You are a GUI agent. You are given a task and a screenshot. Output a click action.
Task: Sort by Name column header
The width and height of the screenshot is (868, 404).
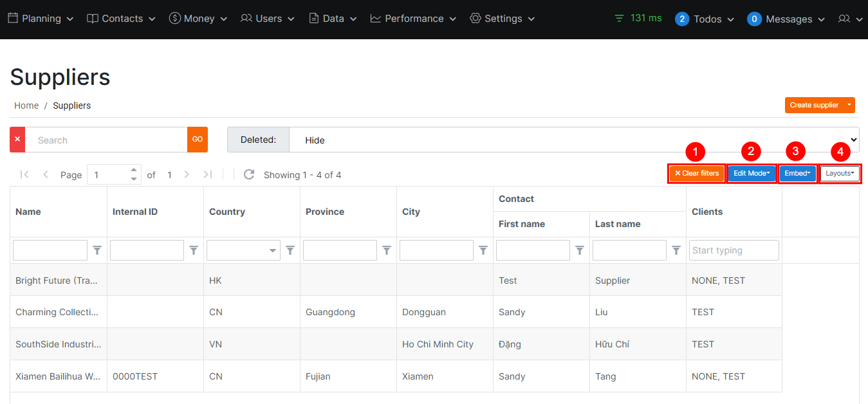pyautogui.click(x=59, y=212)
